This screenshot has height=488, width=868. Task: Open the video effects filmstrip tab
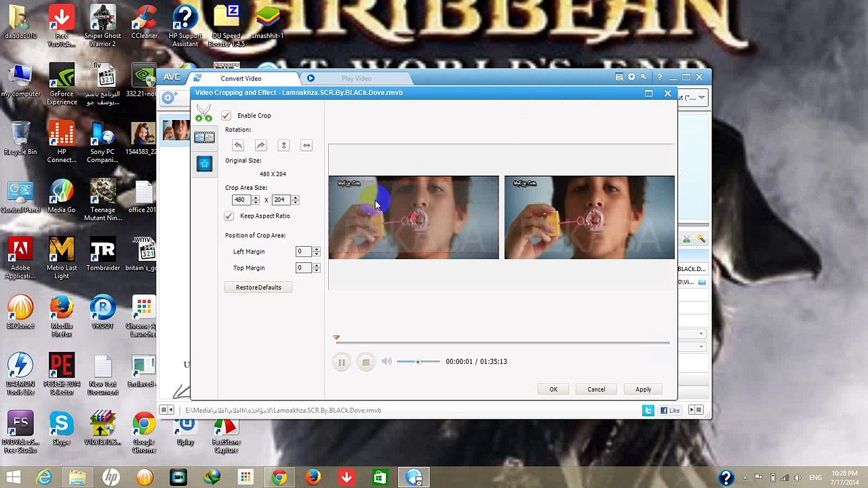[204, 138]
